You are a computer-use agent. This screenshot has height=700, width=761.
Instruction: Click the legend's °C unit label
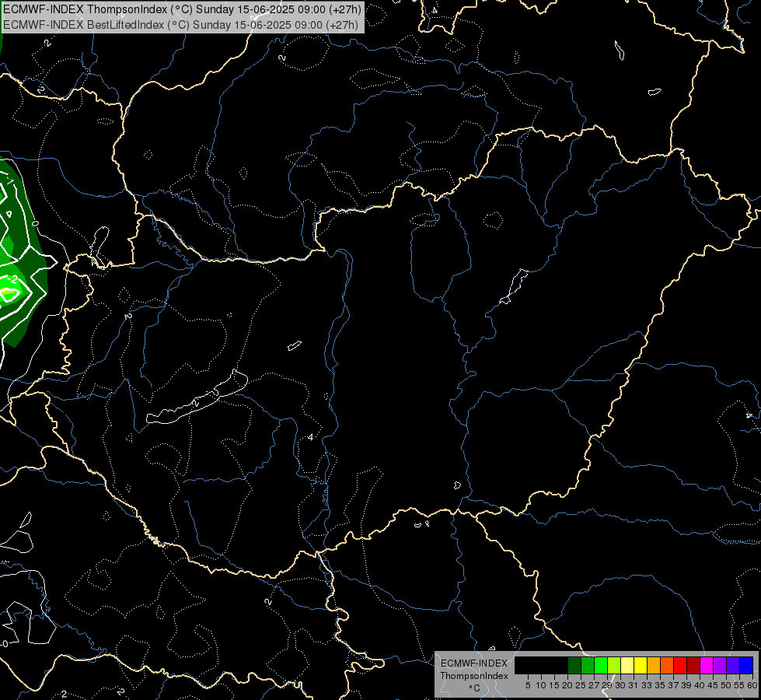(475, 688)
